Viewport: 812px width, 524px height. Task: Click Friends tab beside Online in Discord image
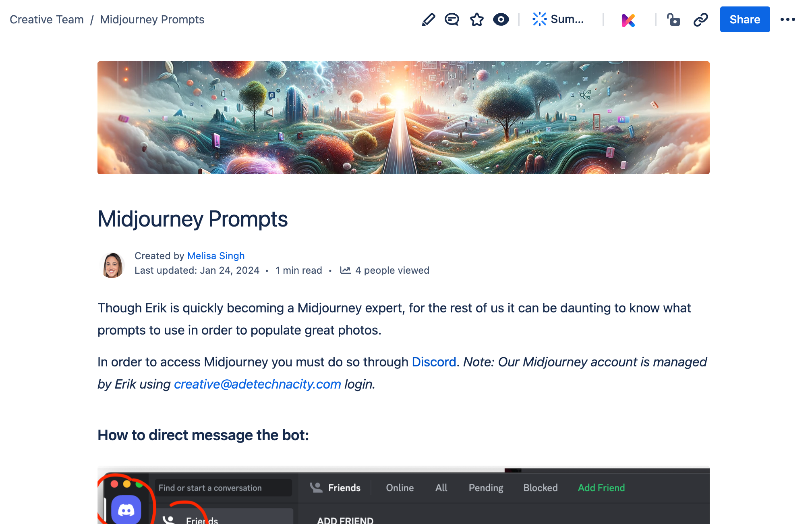[x=335, y=488]
